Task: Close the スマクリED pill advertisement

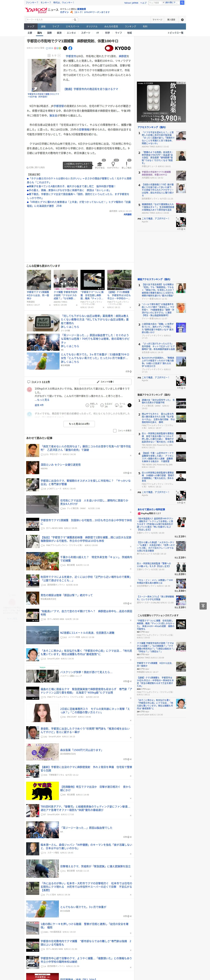Action: pyautogui.click(x=184, y=83)
